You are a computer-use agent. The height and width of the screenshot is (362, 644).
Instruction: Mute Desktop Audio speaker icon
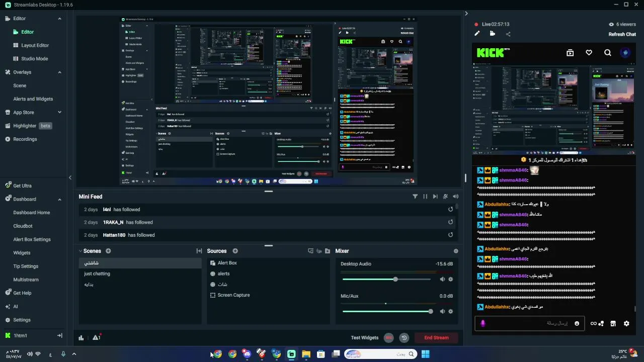[442, 279]
